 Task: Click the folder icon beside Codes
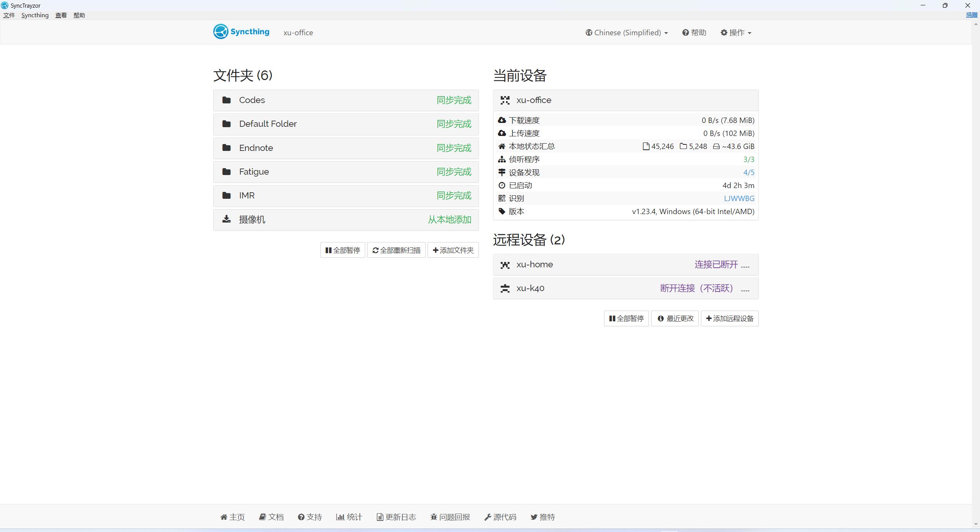click(227, 100)
